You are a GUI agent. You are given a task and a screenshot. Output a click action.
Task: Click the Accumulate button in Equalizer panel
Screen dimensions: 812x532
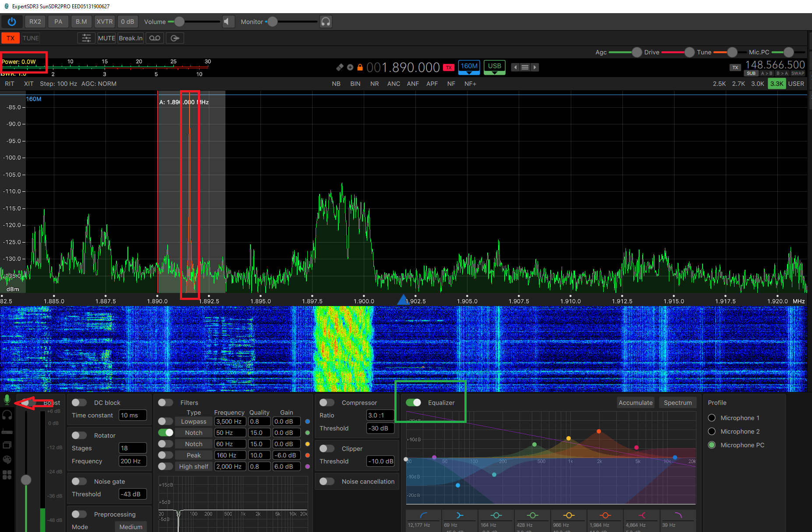coord(636,402)
